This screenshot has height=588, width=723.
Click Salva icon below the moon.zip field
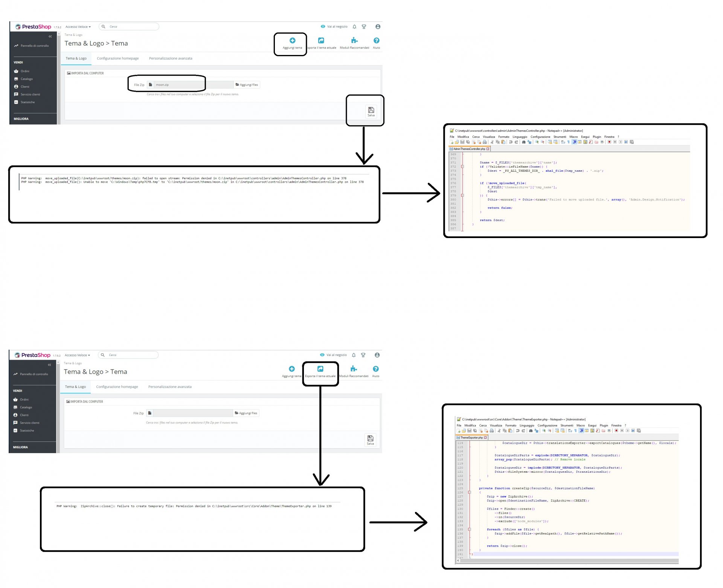pos(371,110)
